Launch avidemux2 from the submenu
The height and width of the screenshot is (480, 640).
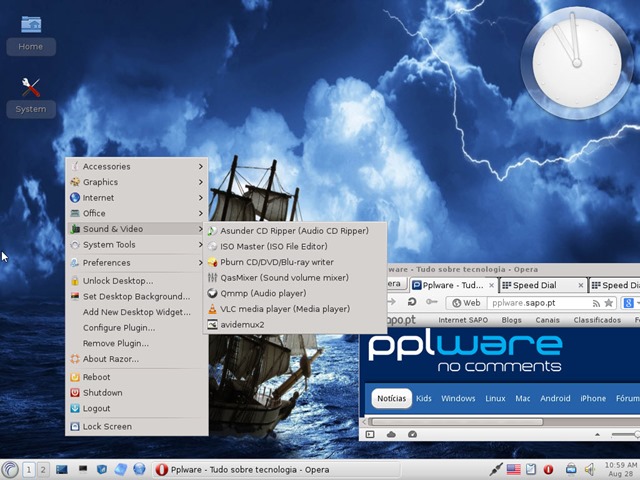(294, 325)
